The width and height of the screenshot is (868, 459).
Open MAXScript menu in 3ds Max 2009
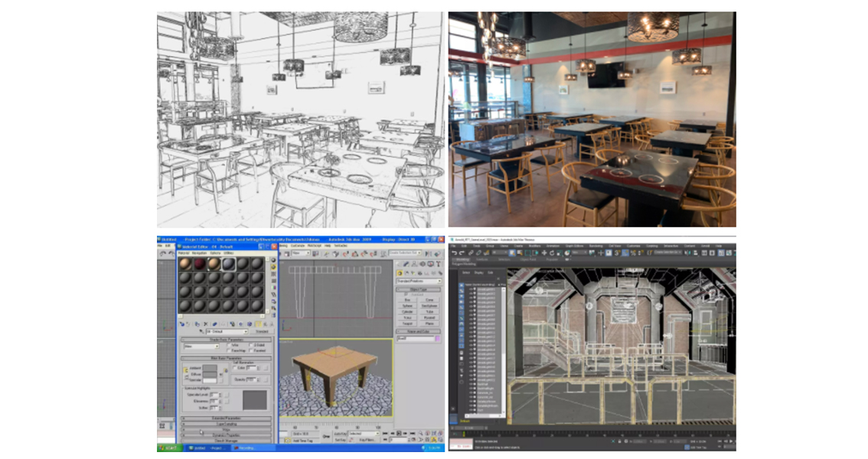[315, 246]
